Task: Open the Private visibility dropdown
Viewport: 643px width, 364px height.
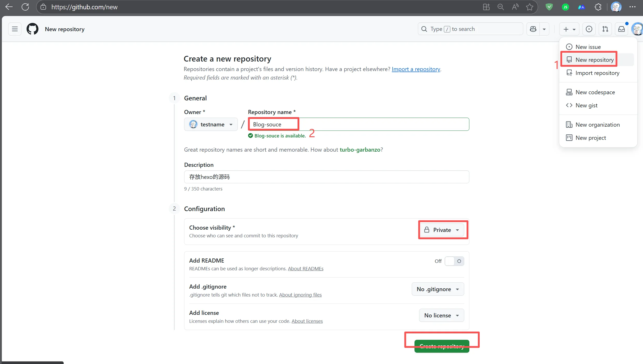Action: (x=442, y=230)
